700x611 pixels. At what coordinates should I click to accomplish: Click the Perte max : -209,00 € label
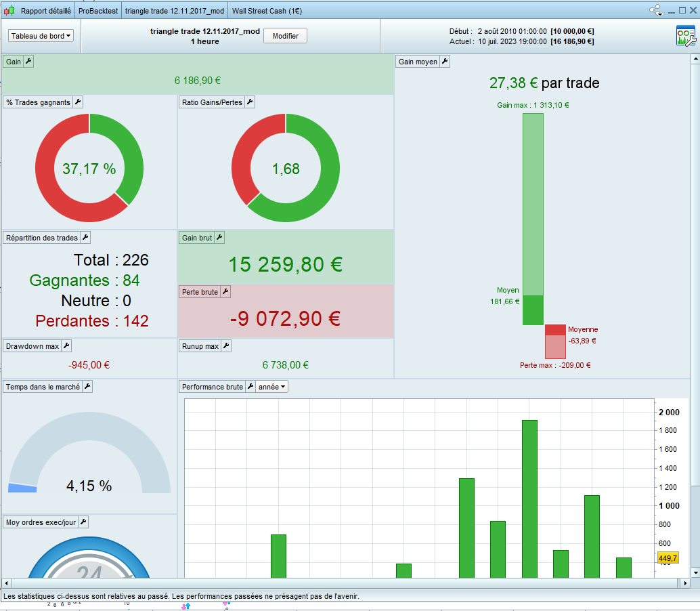(x=555, y=365)
